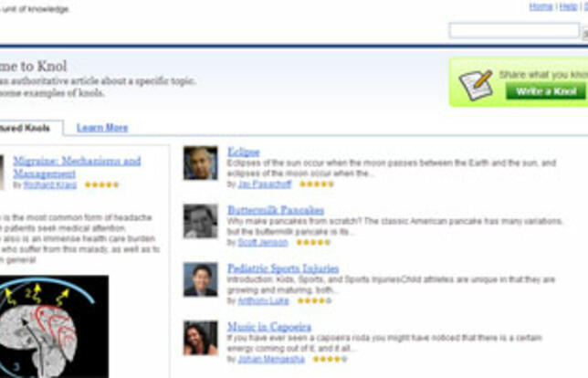The image size is (588, 378).
Task: Open the Buttermilk Pancakes article
Action: (x=276, y=210)
